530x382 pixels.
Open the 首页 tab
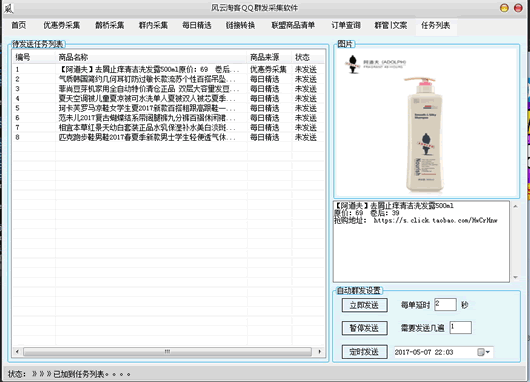[x=19, y=25]
